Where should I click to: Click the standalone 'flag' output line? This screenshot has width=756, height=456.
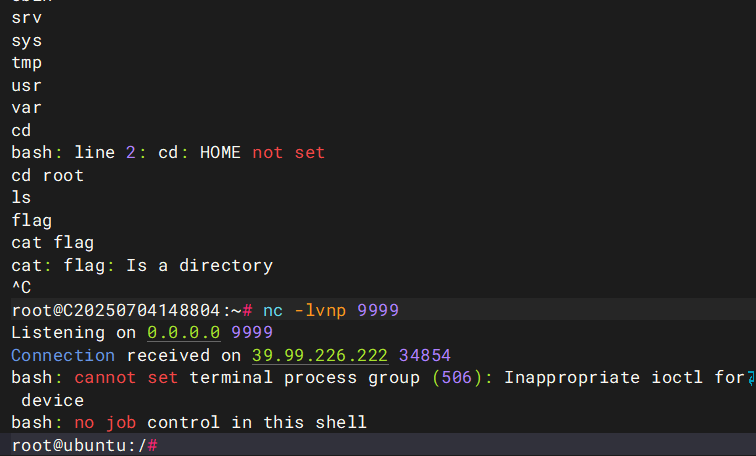point(31,220)
